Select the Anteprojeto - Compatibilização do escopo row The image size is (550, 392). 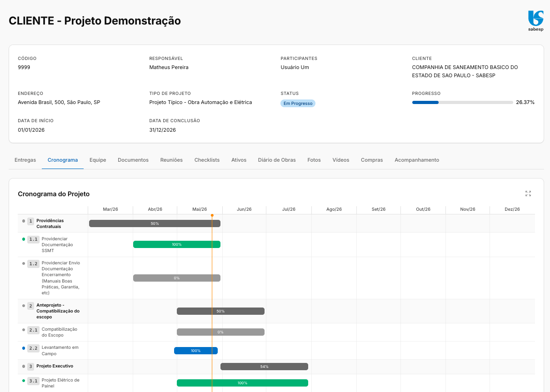click(276, 311)
